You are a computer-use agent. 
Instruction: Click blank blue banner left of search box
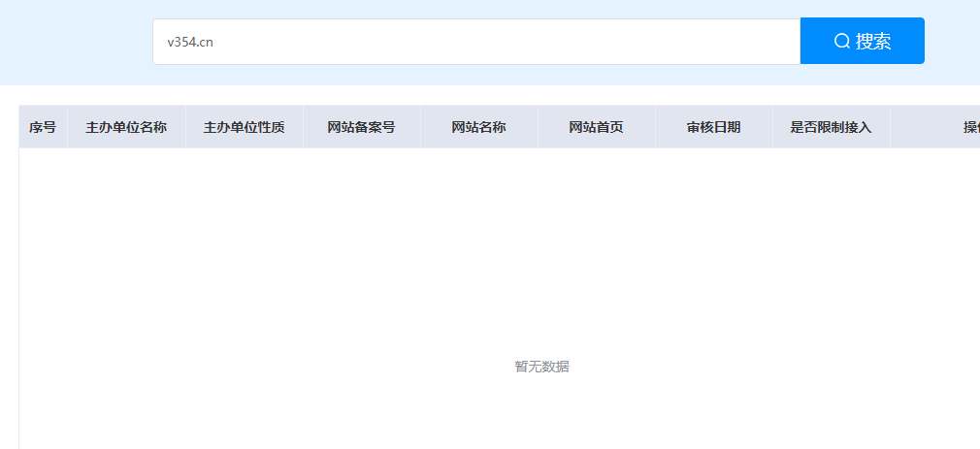point(76,42)
